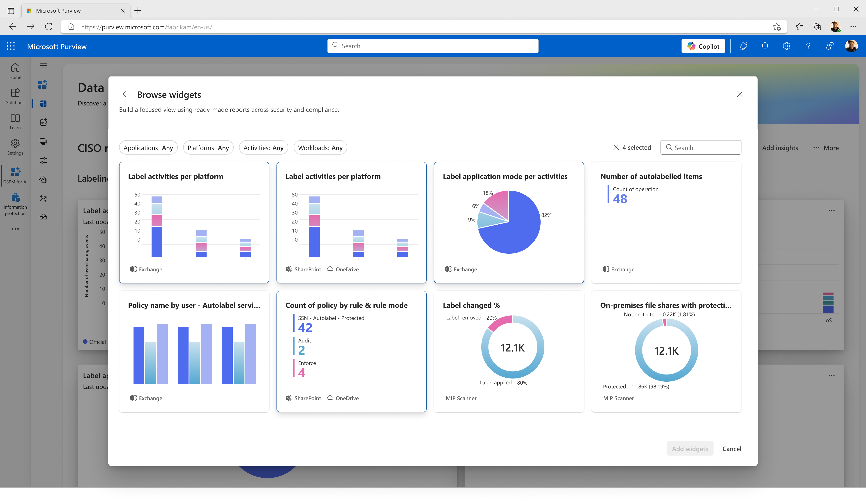This screenshot has height=504, width=866.
Task: Open browser favorites star-list icon
Action: tap(799, 26)
